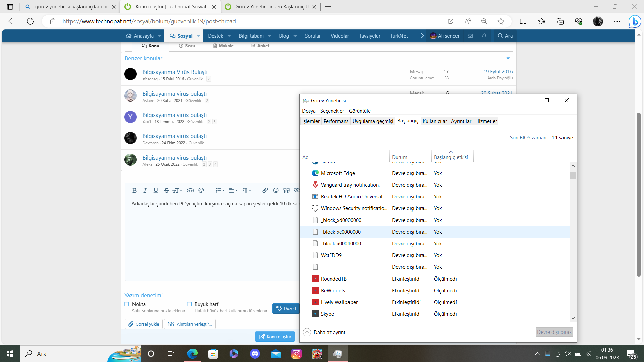Image resolution: width=644 pixels, height=362 pixels.
Task: Switch to the Performans tab
Action: 336,121
